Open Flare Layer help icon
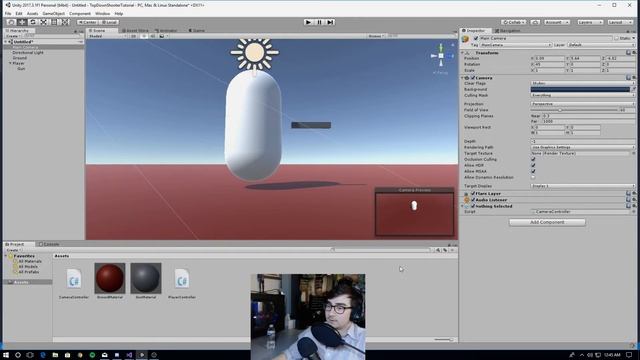The width and height of the screenshot is (640, 360). [629, 193]
